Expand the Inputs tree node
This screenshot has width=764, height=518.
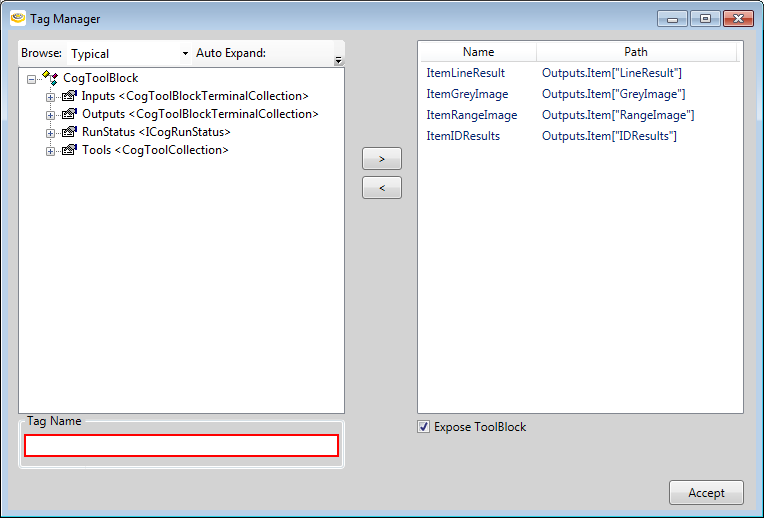tap(50, 97)
